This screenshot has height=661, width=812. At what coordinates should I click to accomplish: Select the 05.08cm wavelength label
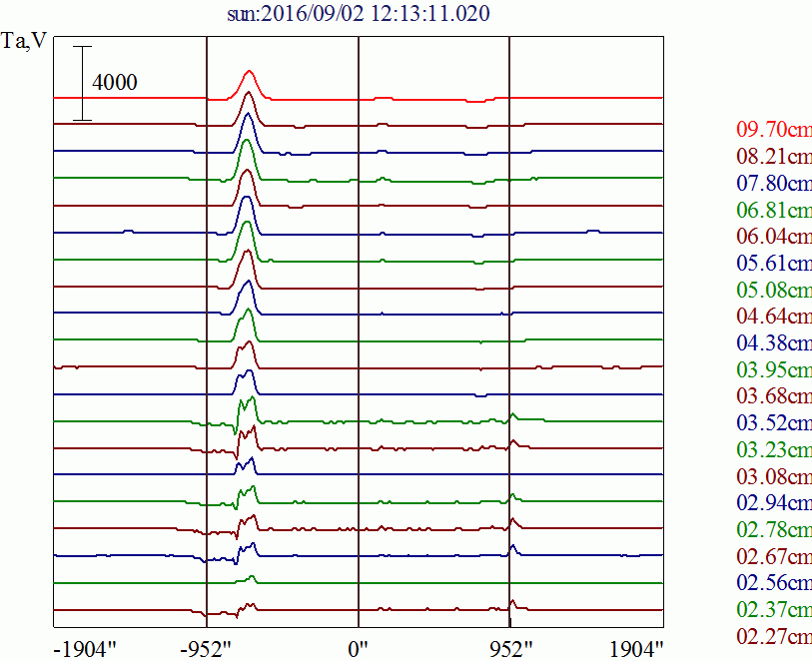pyautogui.click(x=774, y=290)
